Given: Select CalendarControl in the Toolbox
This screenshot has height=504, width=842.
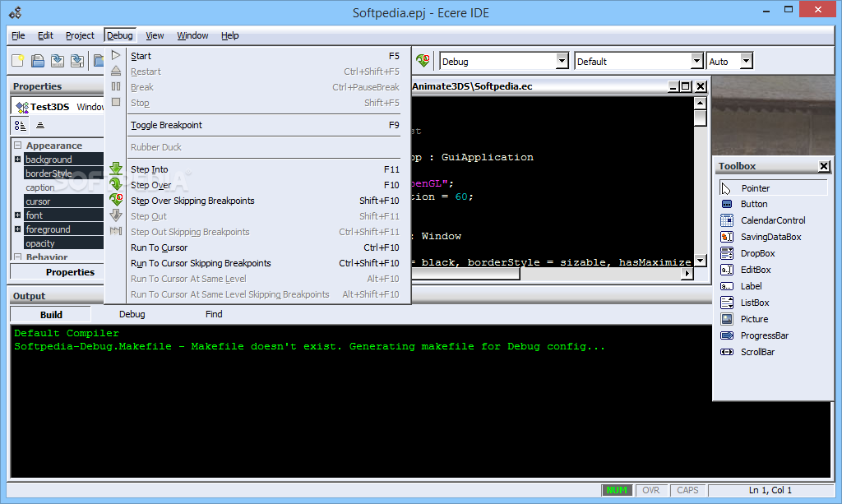Looking at the screenshot, I should click(x=773, y=220).
